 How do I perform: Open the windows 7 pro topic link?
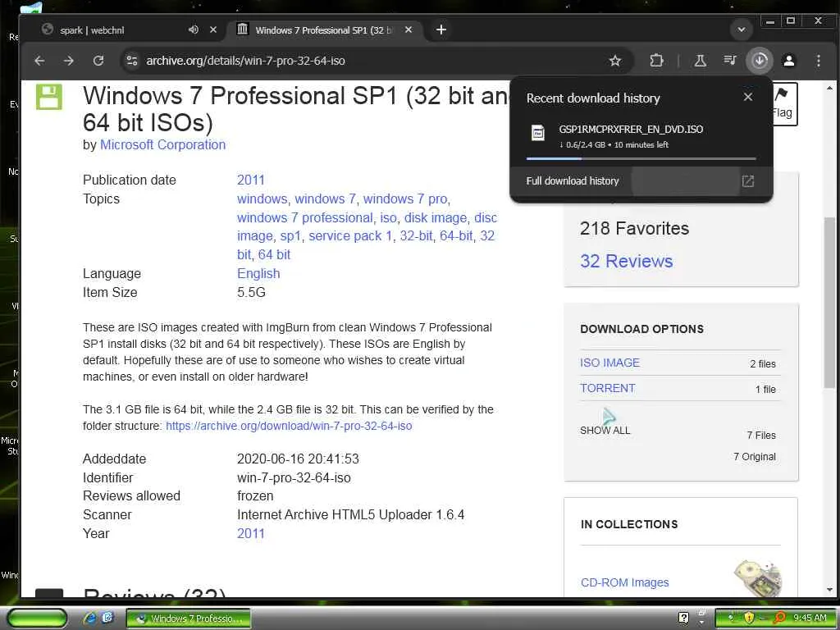405,199
